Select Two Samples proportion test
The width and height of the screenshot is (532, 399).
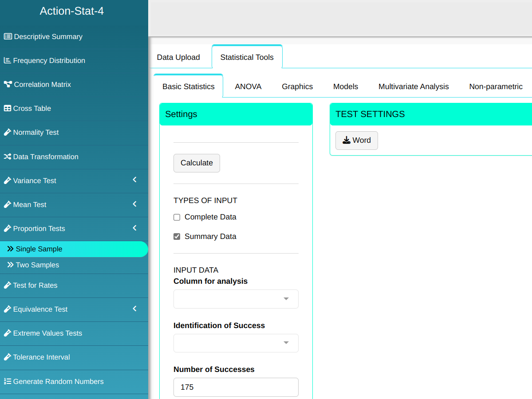[x=37, y=265]
